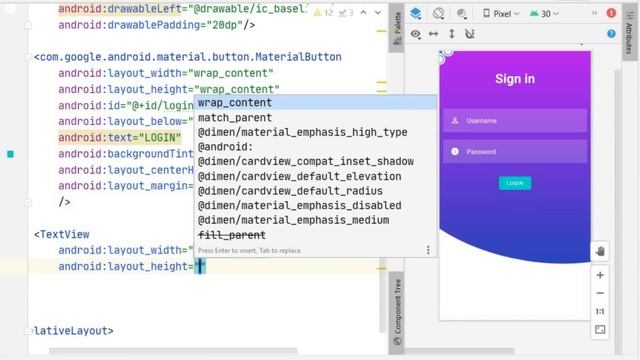
Task: Choose @dimen/cardview_default_elevation suggestion
Action: (x=316, y=176)
